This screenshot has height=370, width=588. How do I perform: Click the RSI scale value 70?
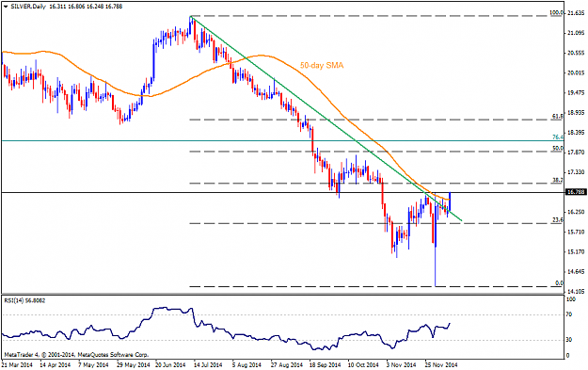pyautogui.click(x=569, y=314)
